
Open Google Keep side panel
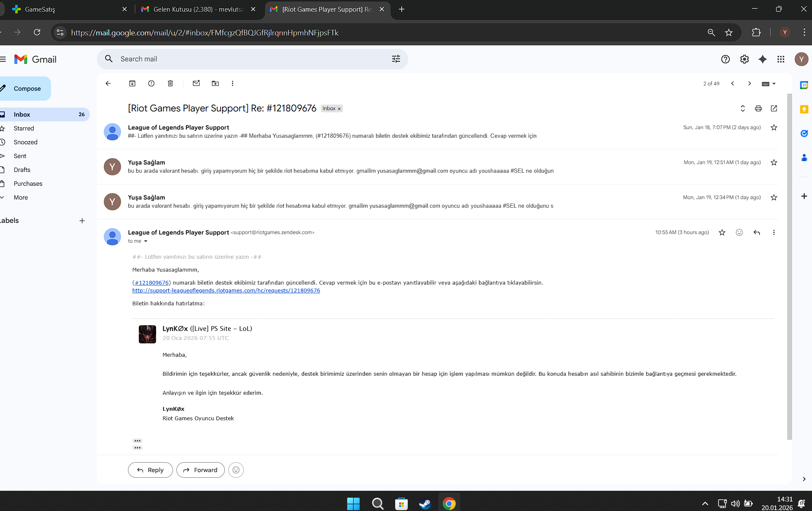tap(804, 109)
